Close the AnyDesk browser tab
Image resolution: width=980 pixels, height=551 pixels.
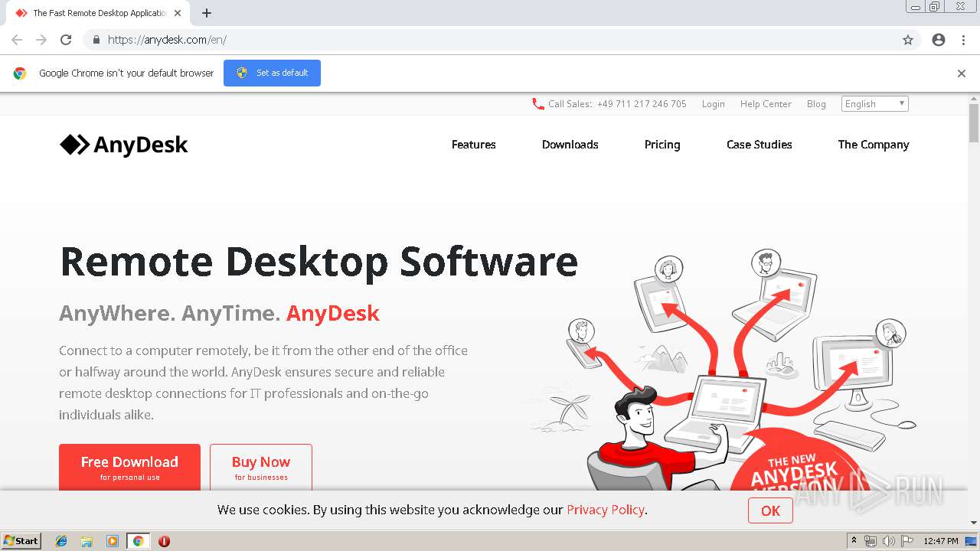pyautogui.click(x=178, y=13)
